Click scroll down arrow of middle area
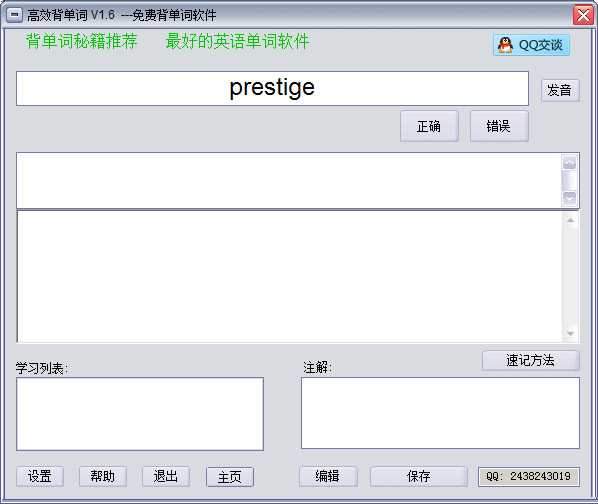Viewport: 598px width, 504px height. pos(571,333)
